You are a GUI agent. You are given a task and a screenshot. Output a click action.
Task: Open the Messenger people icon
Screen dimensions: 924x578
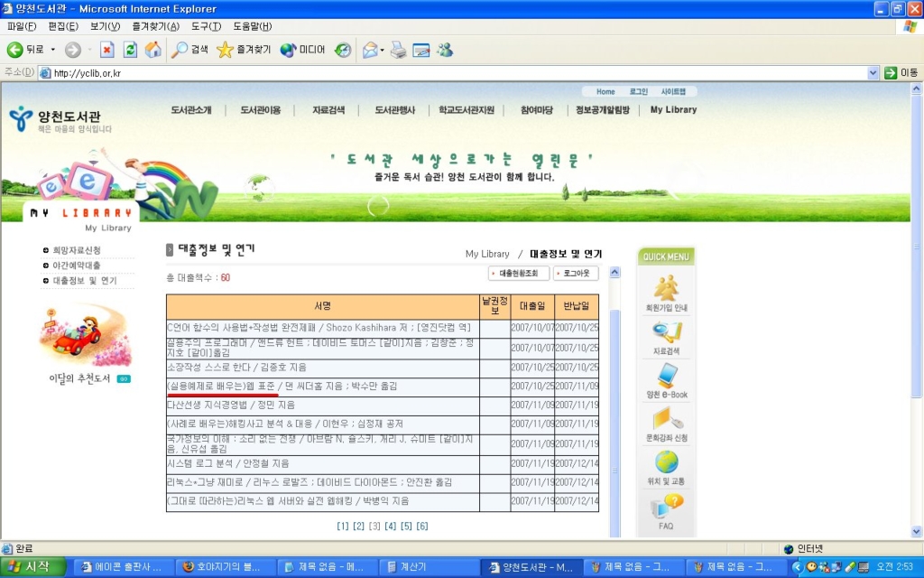tap(445, 51)
